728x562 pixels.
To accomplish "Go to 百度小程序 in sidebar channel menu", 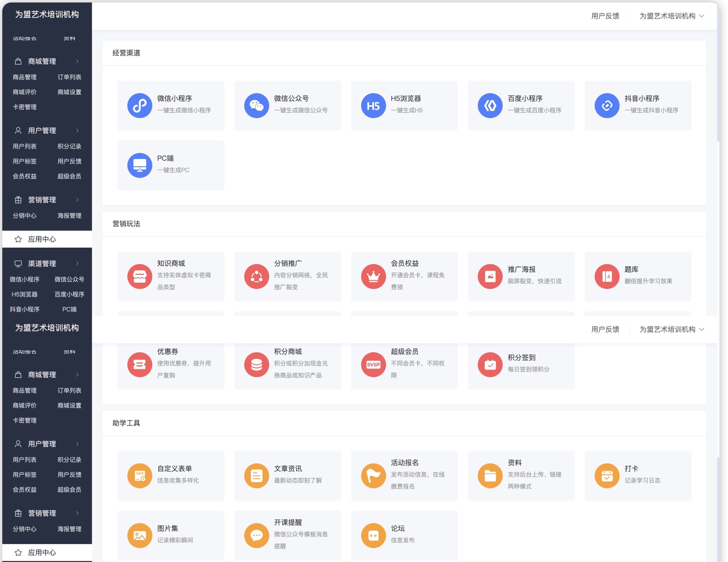I will (69, 294).
